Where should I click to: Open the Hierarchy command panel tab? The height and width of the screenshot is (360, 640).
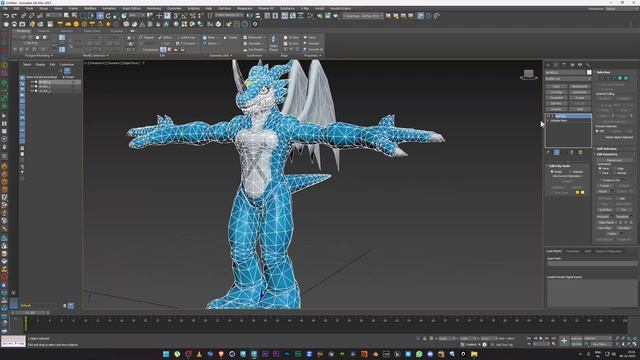(564, 65)
